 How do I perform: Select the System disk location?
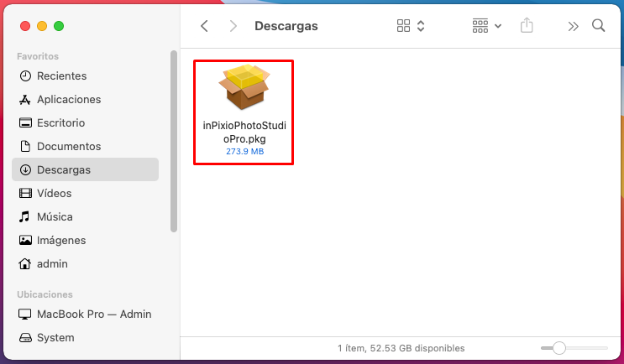click(85, 337)
